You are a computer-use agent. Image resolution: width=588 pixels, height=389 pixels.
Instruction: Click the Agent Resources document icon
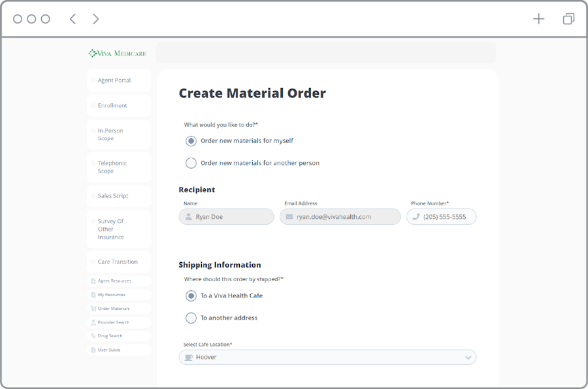click(x=93, y=281)
